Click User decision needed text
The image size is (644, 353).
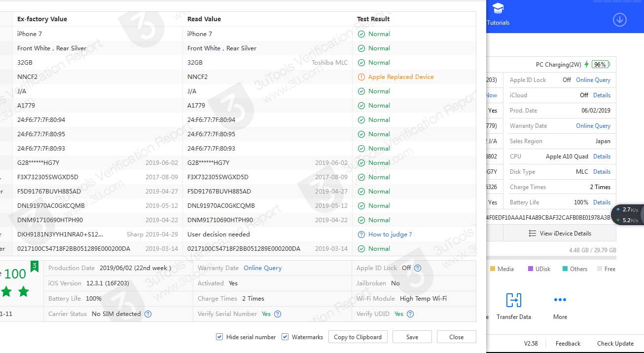(x=218, y=235)
